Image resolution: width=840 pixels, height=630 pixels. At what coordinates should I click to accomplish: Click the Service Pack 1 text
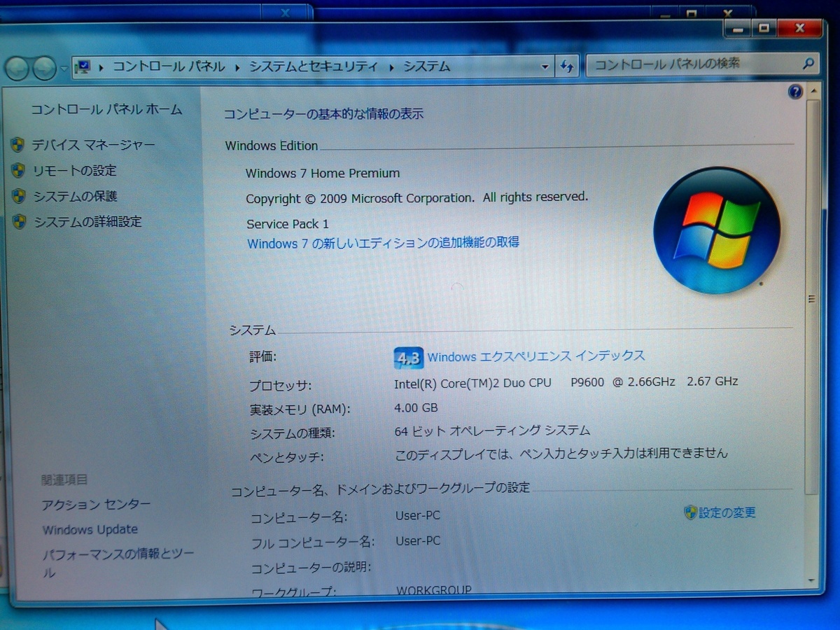click(288, 224)
